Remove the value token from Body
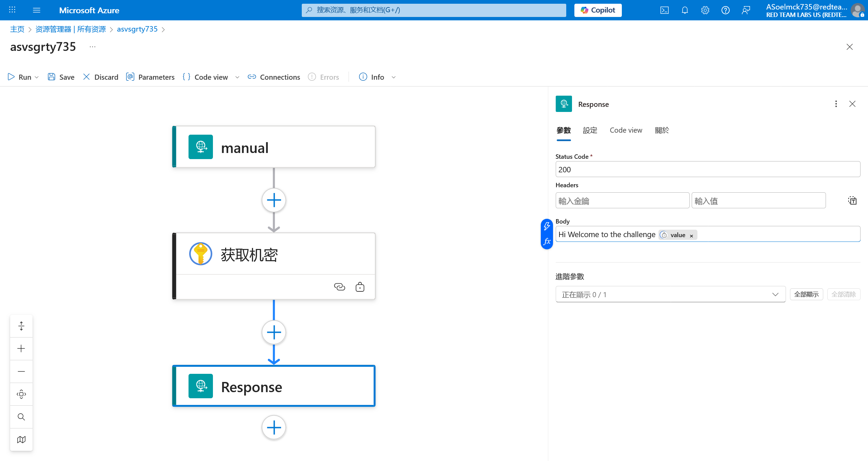This screenshot has width=868, height=461. (691, 236)
